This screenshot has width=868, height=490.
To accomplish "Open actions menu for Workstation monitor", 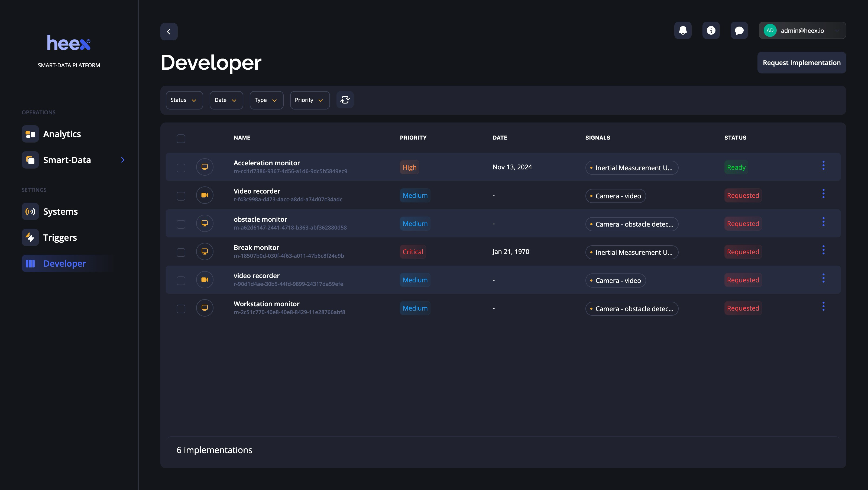I will 824,306.
